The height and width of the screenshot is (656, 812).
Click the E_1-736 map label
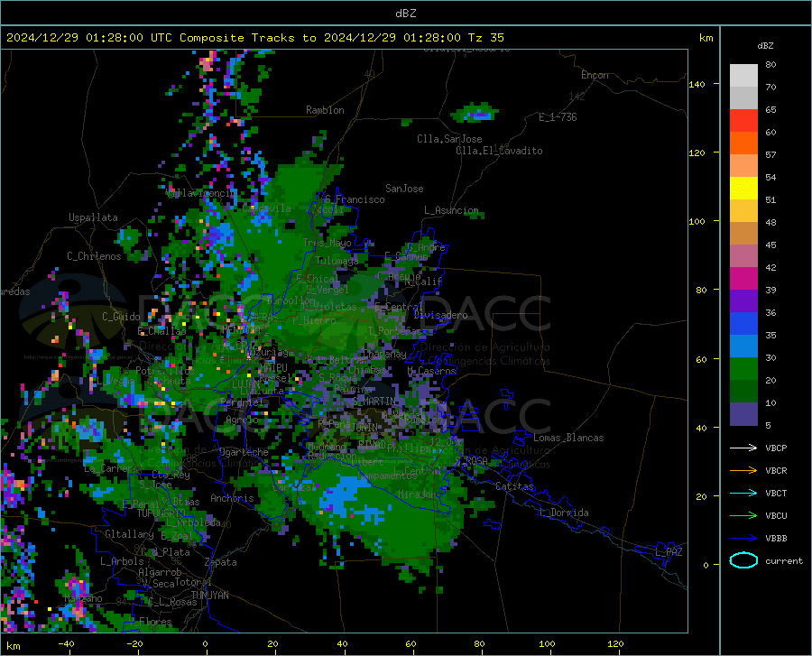pos(558,117)
